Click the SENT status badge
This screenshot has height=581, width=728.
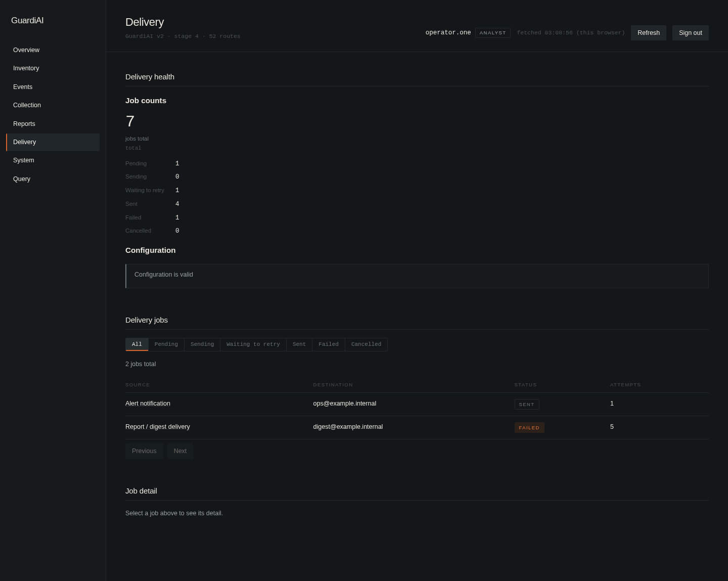[527, 405]
